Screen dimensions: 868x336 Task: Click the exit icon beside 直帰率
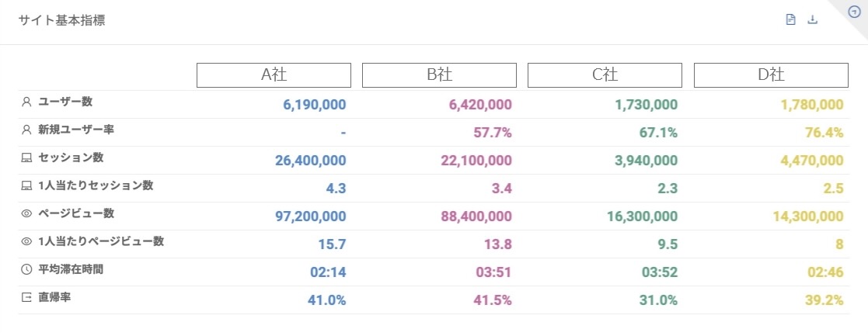pos(26,297)
